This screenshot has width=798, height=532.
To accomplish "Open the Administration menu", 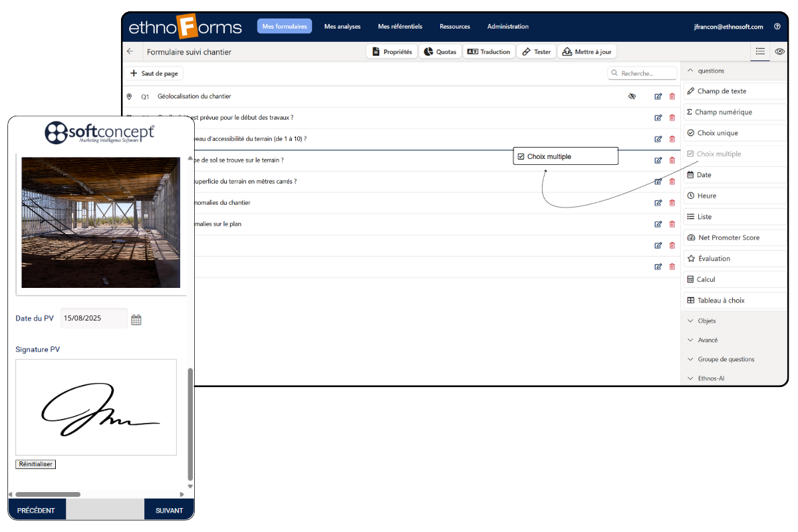I will (507, 27).
